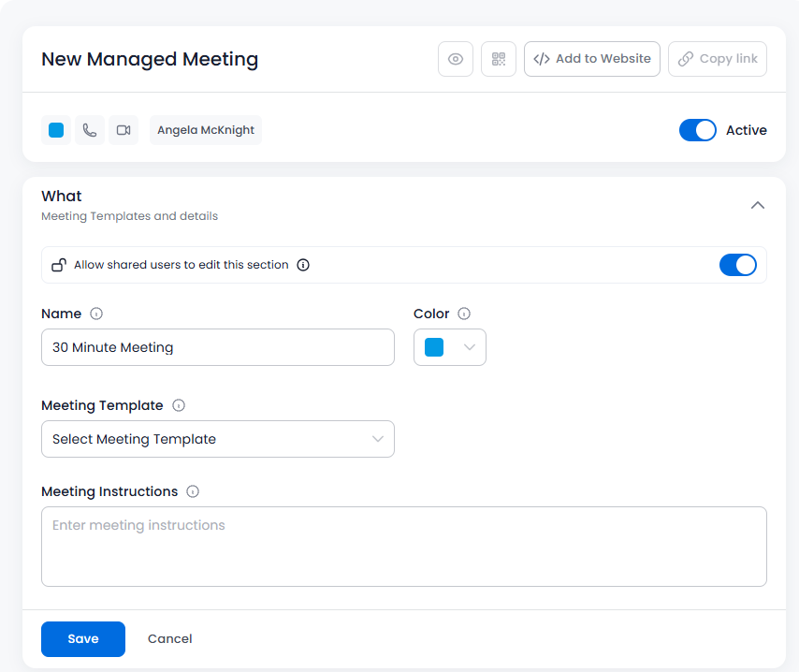Click info icon beside Color label
This screenshot has height=672, width=799.
(x=464, y=314)
